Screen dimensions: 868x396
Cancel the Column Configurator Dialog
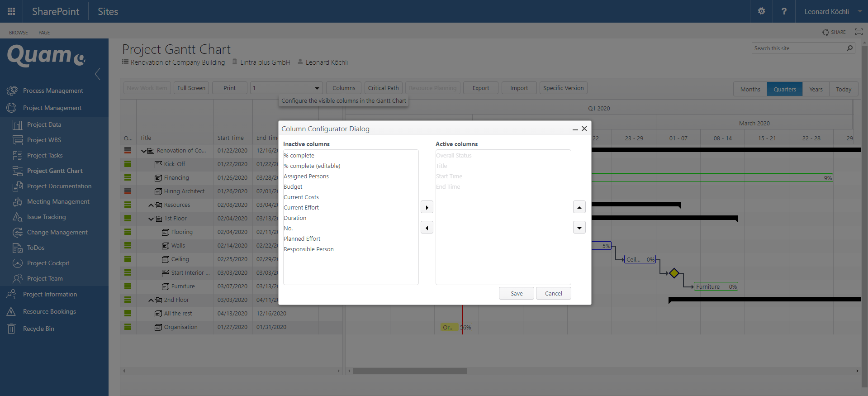point(553,294)
